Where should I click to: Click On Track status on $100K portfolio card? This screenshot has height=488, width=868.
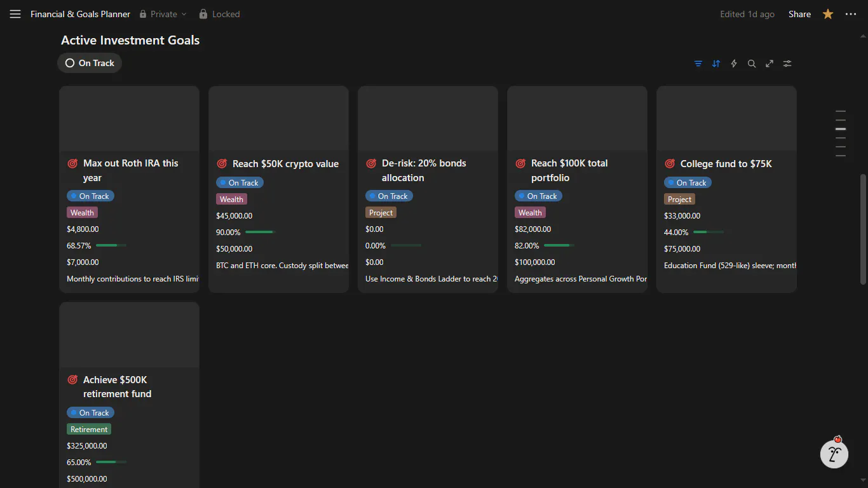coord(538,196)
